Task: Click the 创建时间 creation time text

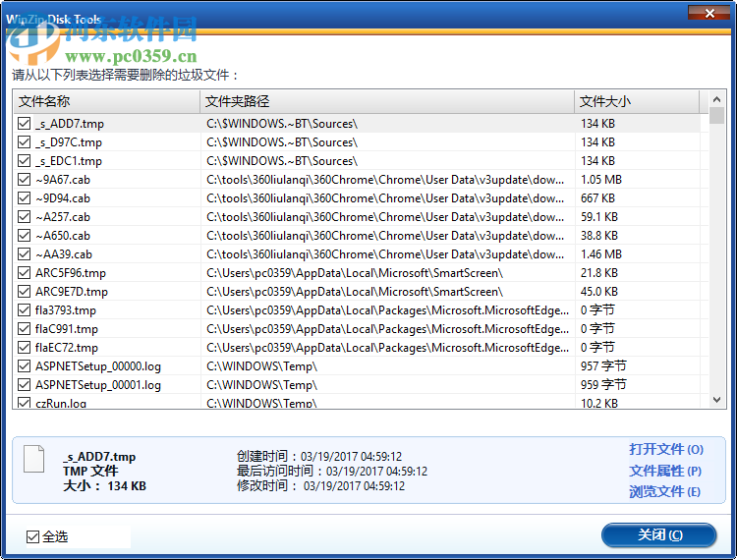Action: (319, 456)
